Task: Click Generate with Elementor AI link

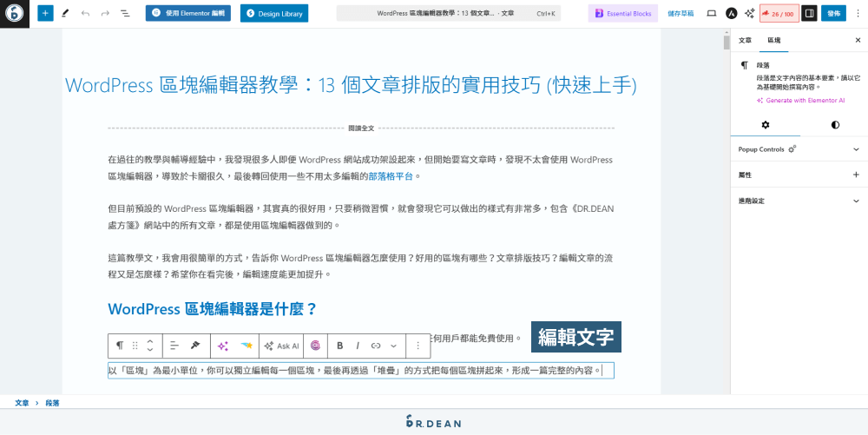Action: 801,101
